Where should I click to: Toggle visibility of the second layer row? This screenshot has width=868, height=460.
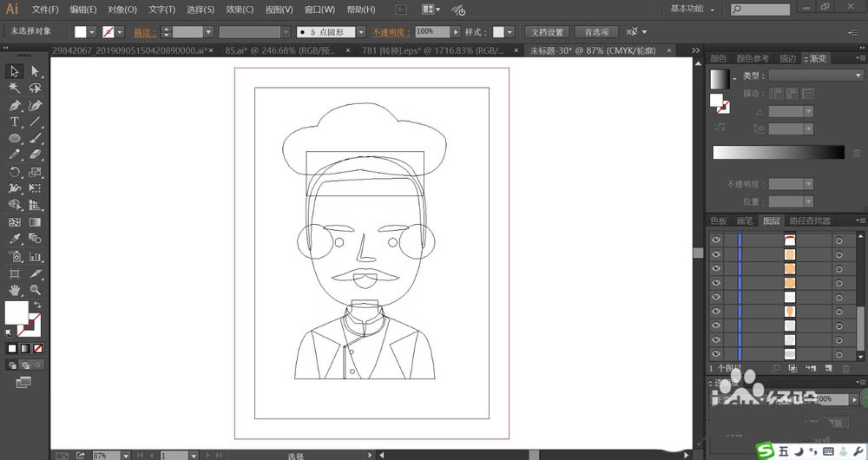716,254
